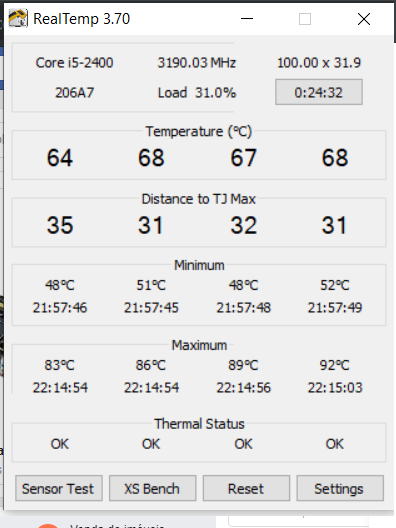
Task: Click the first core's OK thermal status
Action: (60, 444)
